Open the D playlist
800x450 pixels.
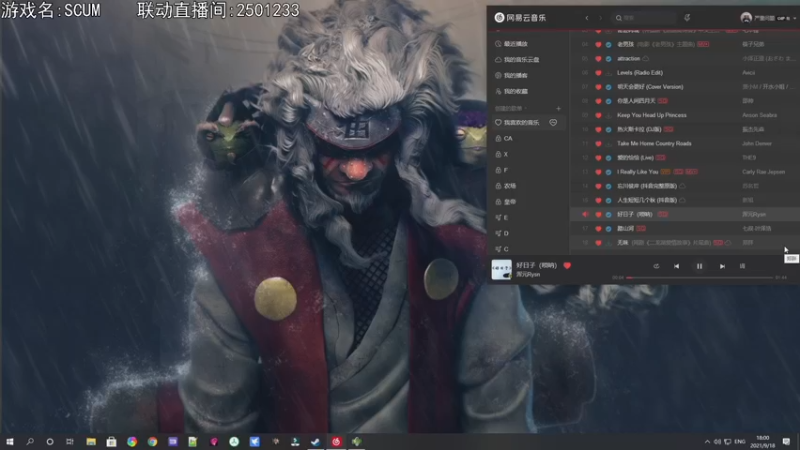(x=502, y=233)
